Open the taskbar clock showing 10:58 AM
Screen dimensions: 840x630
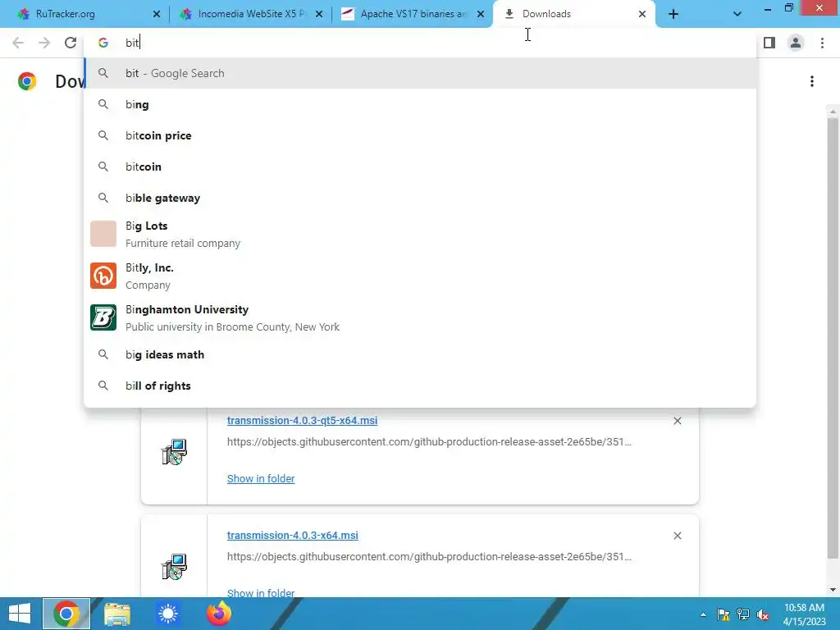[804, 614]
